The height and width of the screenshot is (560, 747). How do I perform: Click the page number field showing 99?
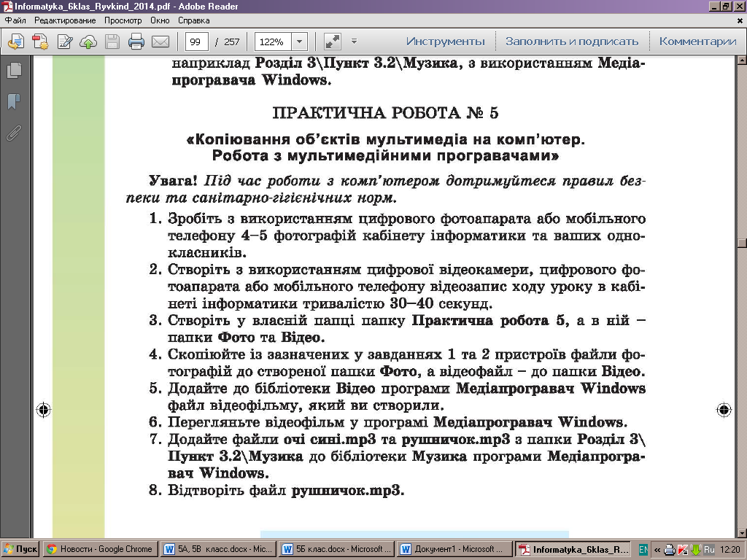tap(196, 42)
